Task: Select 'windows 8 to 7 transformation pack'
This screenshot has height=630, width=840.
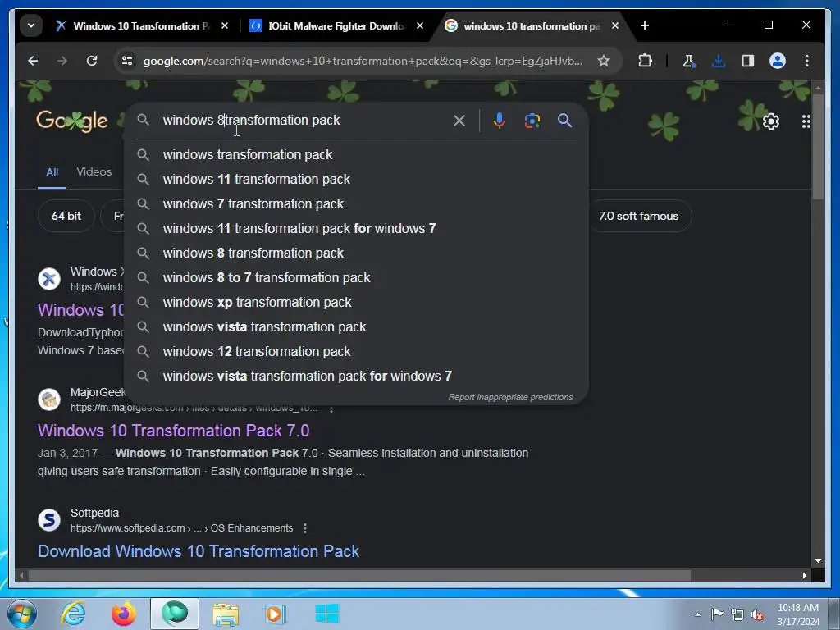Action: click(x=357, y=278)
